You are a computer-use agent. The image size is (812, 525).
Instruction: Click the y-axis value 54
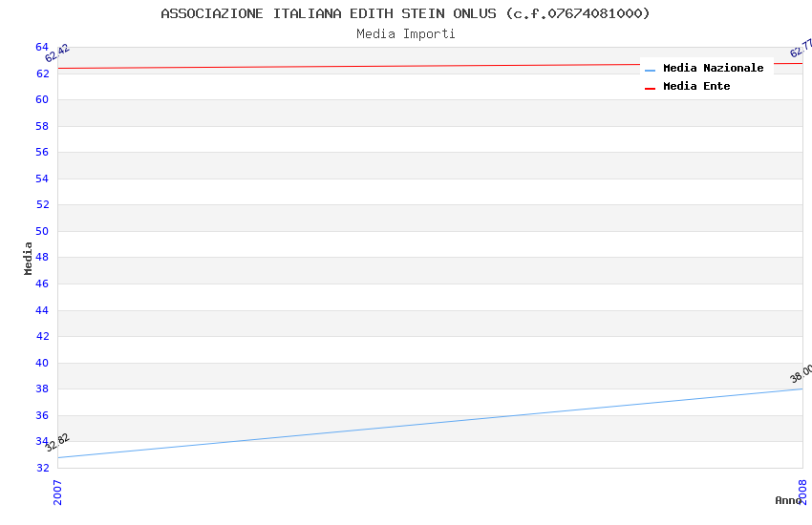tap(42, 178)
